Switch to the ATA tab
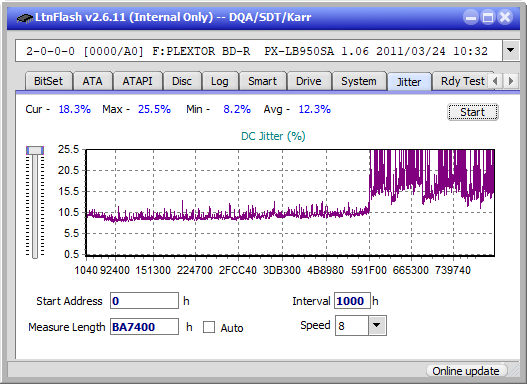Screen dimensions: 527x384 coord(92,81)
